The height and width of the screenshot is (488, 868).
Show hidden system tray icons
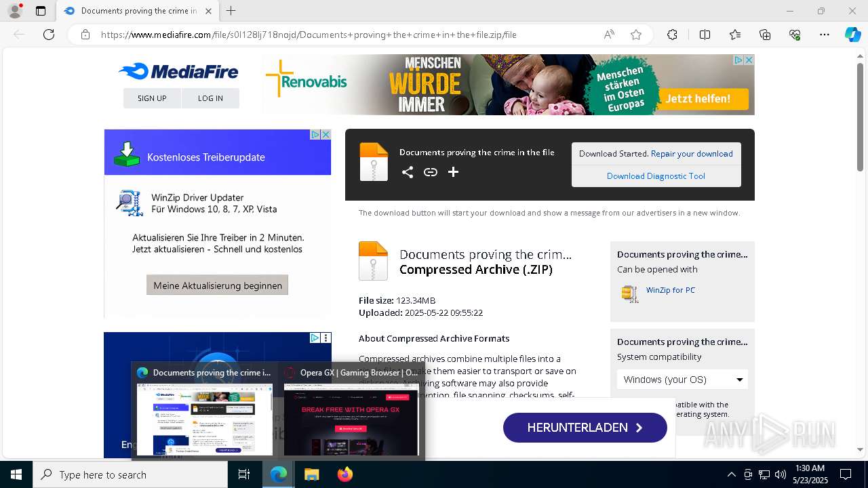731,474
